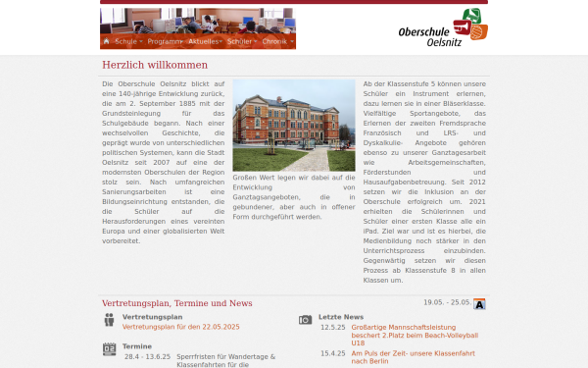View the school building photo
588x368 pixels.
(x=294, y=125)
